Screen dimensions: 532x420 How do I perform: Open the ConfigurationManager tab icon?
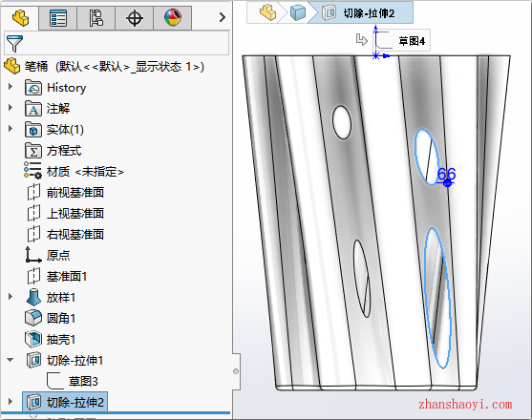coord(96,18)
